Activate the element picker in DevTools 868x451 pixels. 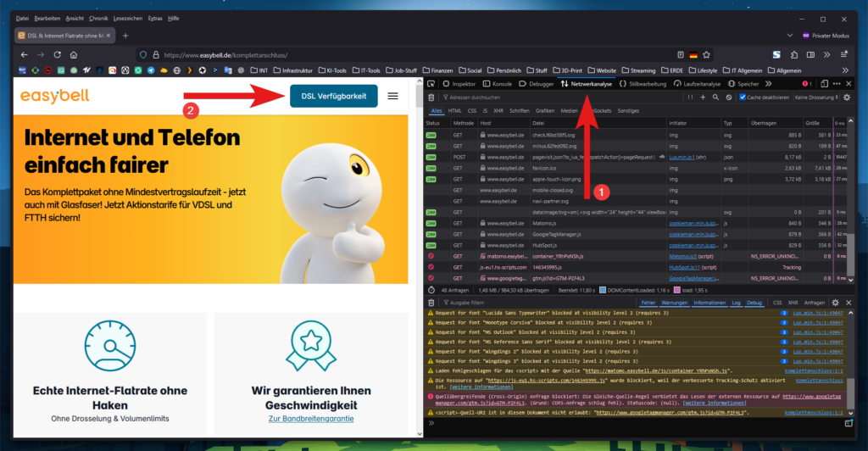click(431, 84)
